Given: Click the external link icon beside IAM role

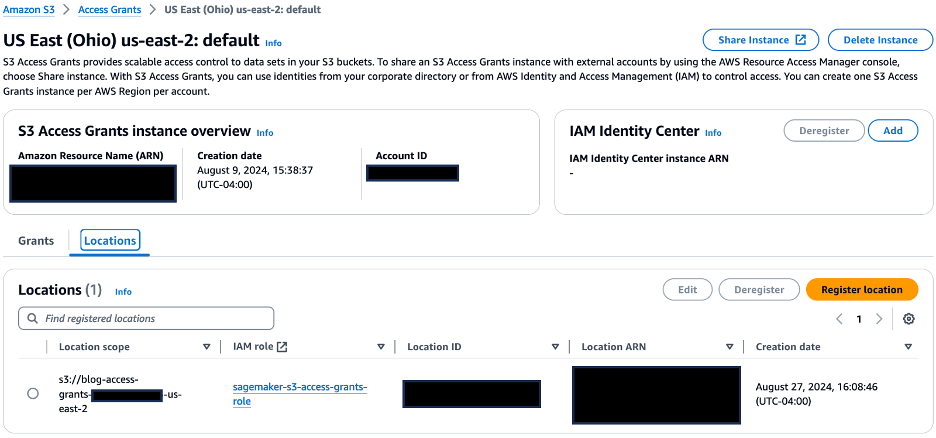Looking at the screenshot, I should (282, 347).
